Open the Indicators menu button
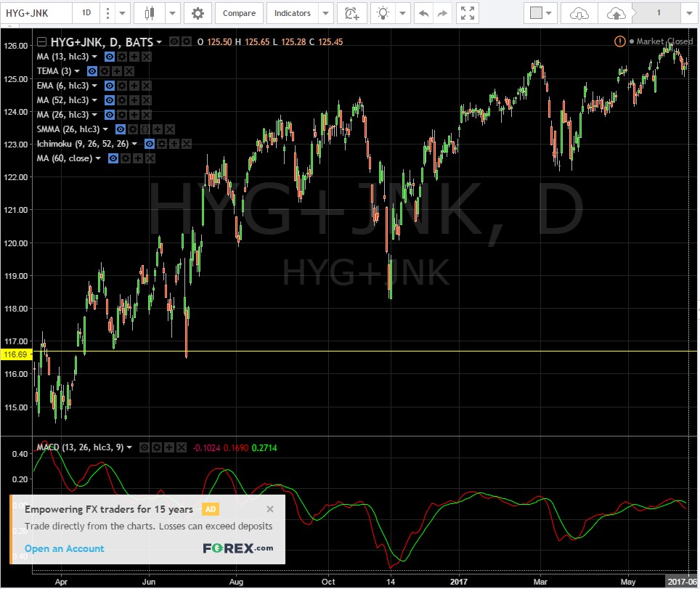The width and height of the screenshot is (700, 589). click(293, 13)
